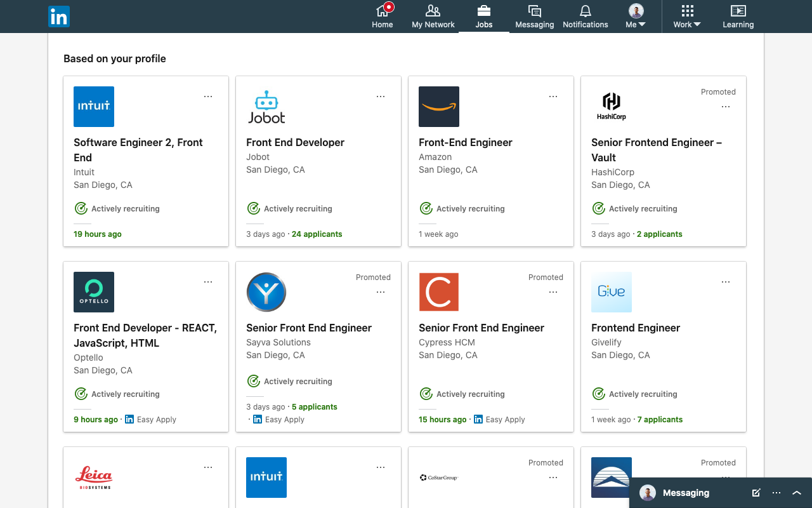This screenshot has width=812, height=508.
Task: Click '5 applicants' on Sayva Solutions card
Action: (314, 407)
